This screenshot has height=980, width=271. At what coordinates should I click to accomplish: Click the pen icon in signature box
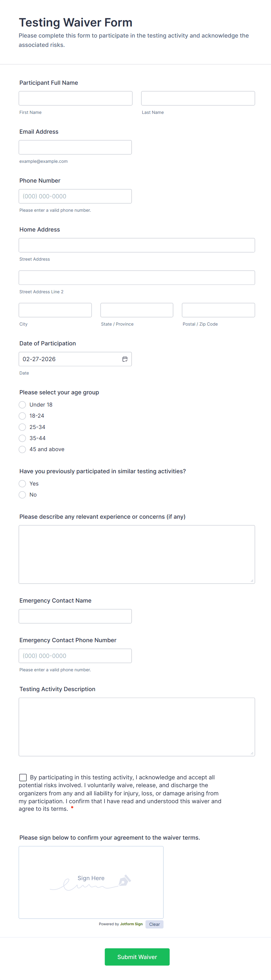click(125, 880)
